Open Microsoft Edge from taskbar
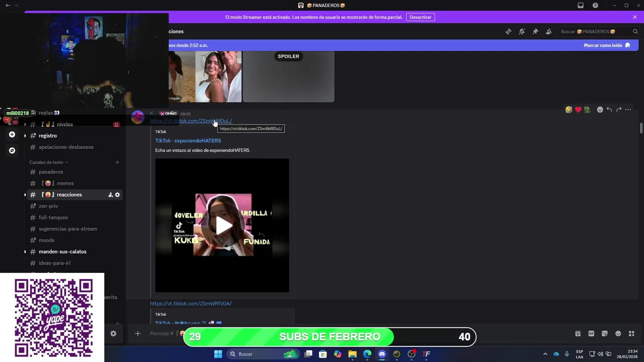The image size is (644, 362). point(367,354)
